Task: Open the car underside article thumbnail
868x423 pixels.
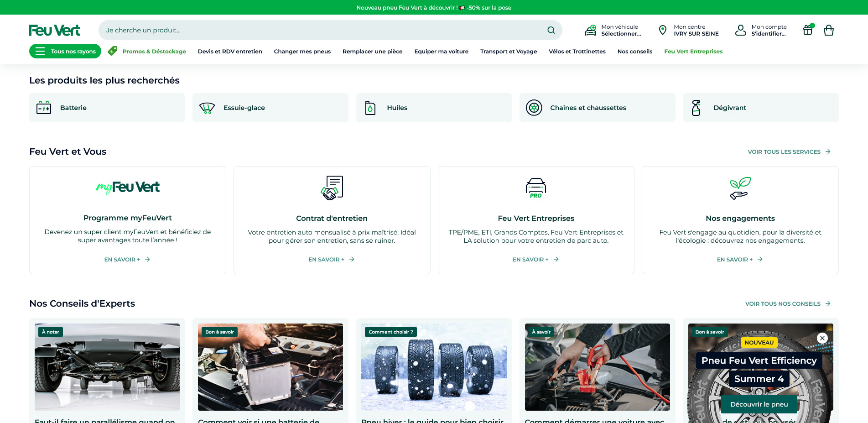Action: (107, 367)
